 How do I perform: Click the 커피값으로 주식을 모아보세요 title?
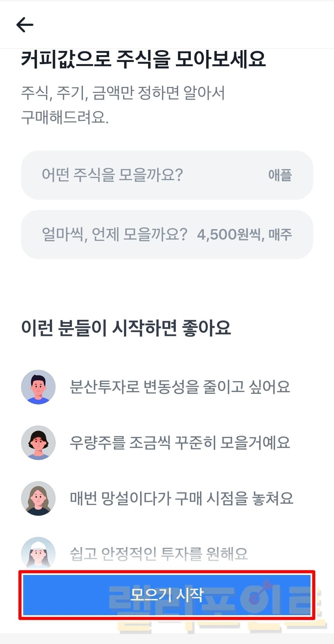[143, 59]
